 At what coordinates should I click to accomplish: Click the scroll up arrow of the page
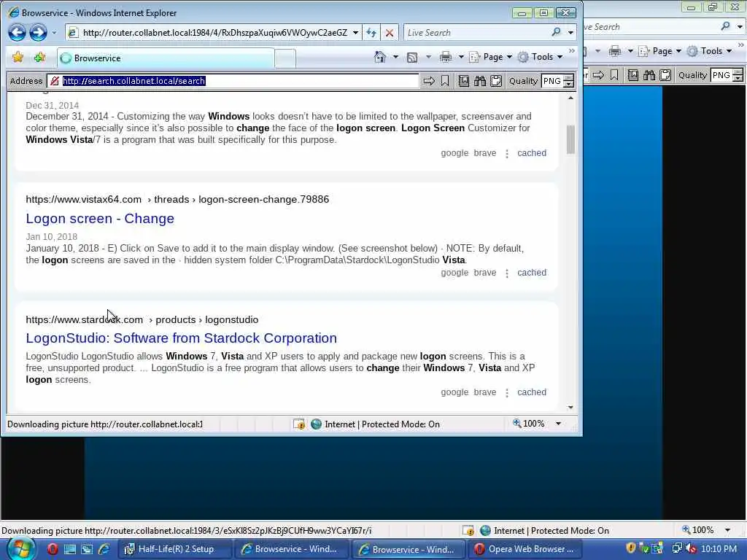click(570, 98)
